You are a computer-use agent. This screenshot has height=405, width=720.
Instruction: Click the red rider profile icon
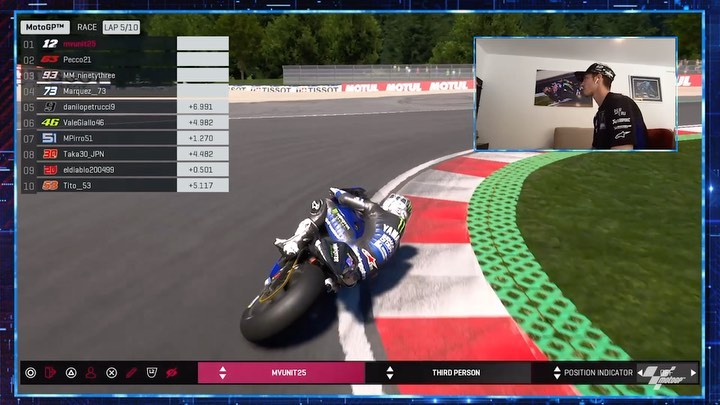pos(91,373)
